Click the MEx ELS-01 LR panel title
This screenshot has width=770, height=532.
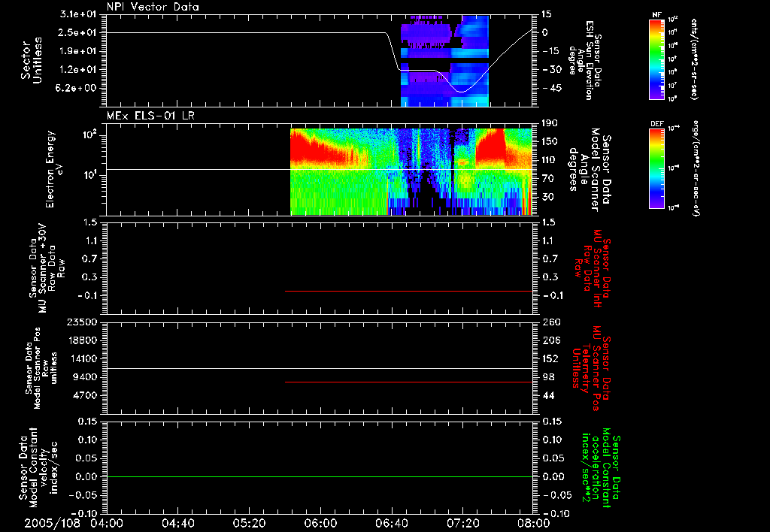[x=150, y=116]
